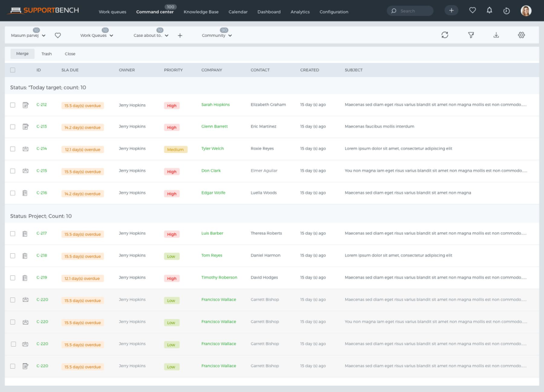544x392 pixels.
Task: Open the note icon on case C-212
Action: point(25,104)
